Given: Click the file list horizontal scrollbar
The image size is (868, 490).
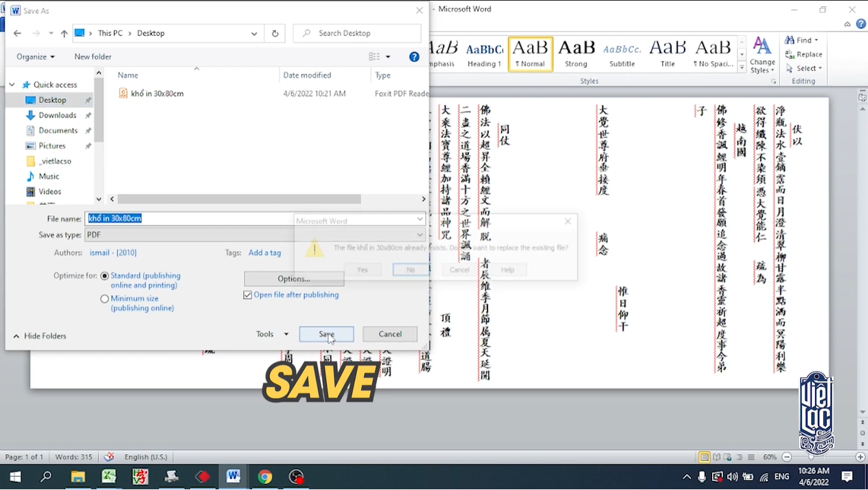Looking at the screenshot, I should (x=239, y=199).
